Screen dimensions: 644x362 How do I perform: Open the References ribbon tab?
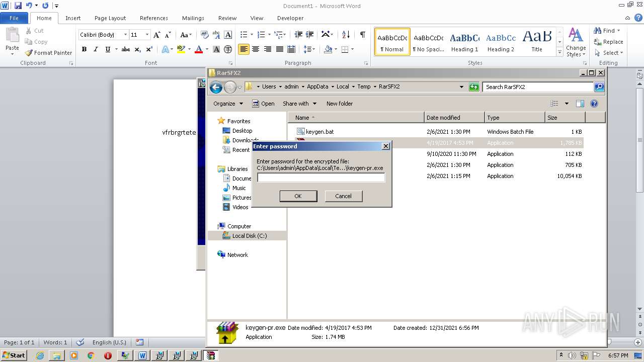154,18
